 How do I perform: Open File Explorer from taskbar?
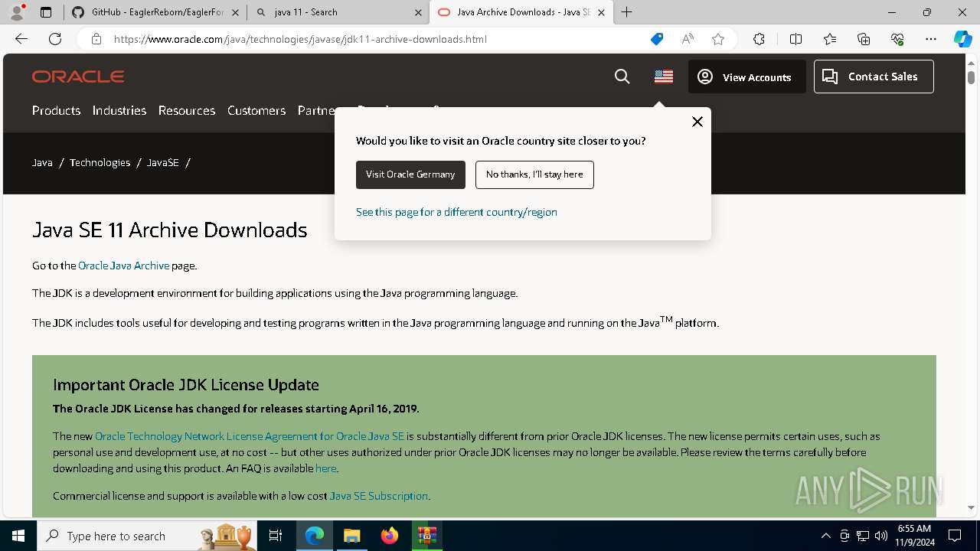pyautogui.click(x=351, y=536)
